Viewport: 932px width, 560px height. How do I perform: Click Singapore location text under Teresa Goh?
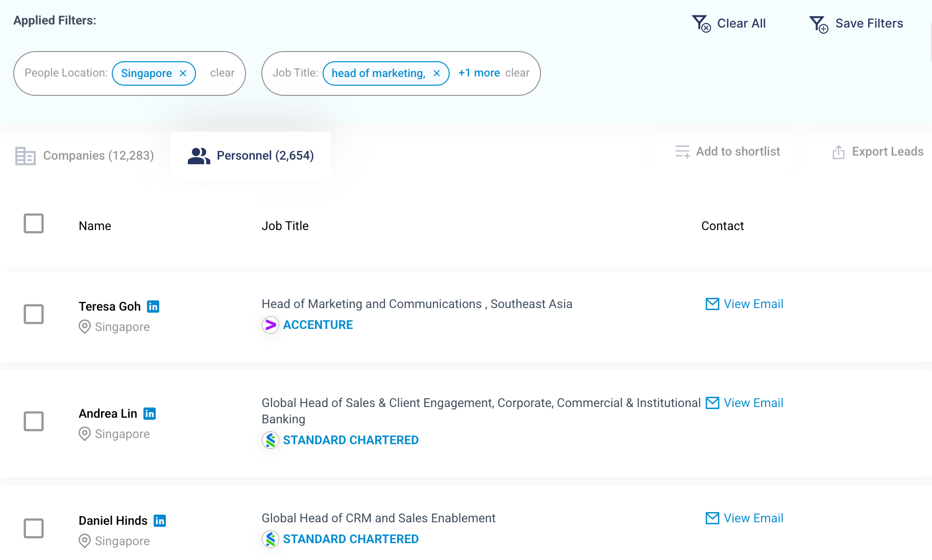pyautogui.click(x=122, y=327)
